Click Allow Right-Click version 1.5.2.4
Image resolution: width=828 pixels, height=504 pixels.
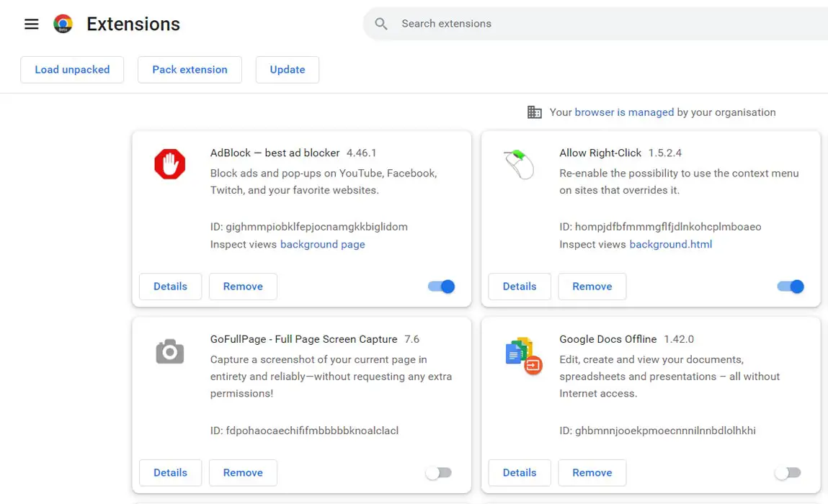[x=665, y=153]
